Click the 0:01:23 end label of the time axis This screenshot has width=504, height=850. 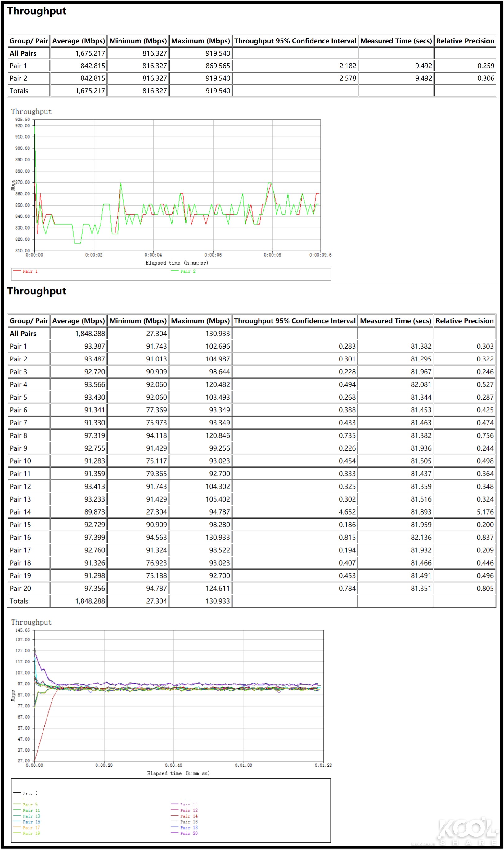coord(323,766)
